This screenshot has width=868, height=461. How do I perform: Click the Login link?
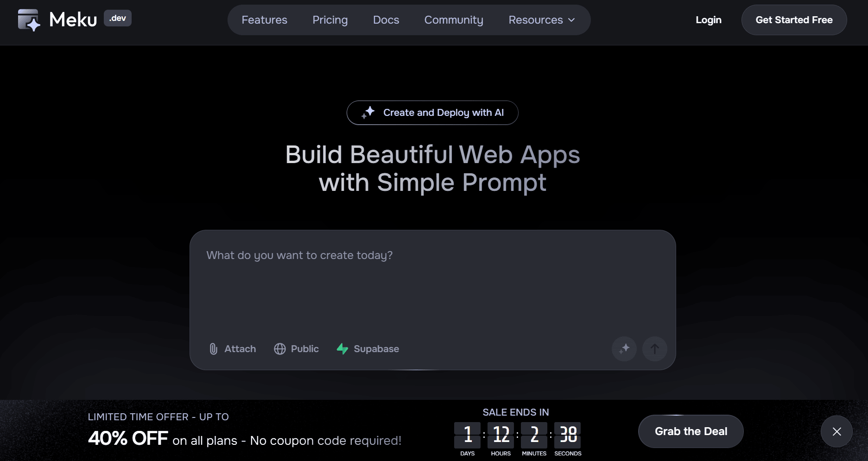click(x=708, y=20)
